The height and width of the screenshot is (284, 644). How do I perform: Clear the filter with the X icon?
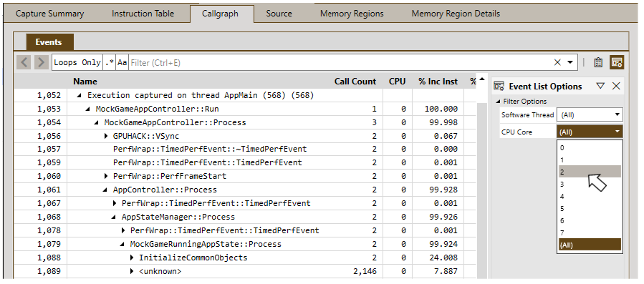coord(557,62)
